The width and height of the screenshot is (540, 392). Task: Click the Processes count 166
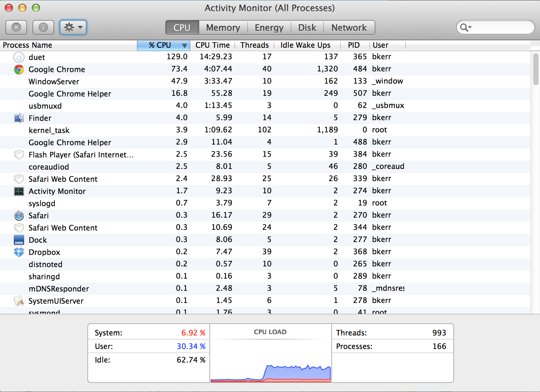[439, 346]
